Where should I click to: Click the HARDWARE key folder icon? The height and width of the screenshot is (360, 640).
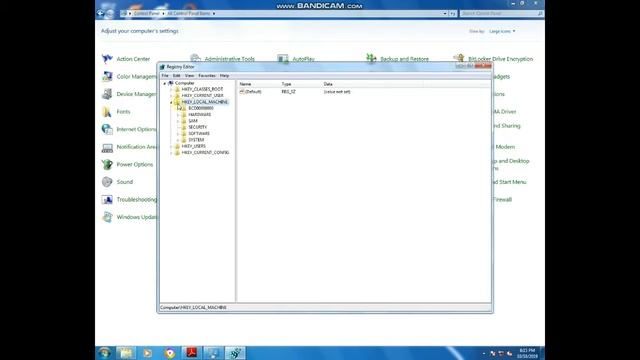pos(184,115)
